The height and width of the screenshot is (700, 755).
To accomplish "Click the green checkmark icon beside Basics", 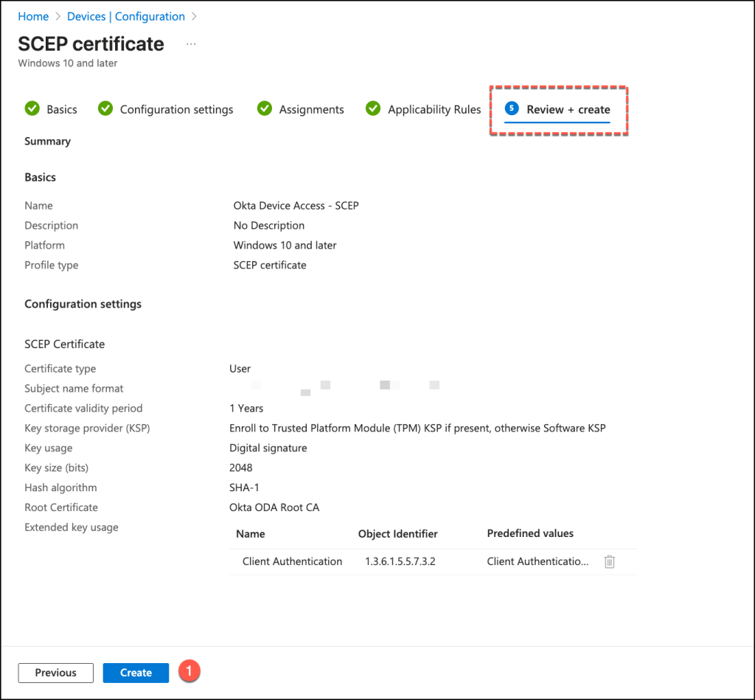I will tap(32, 109).
